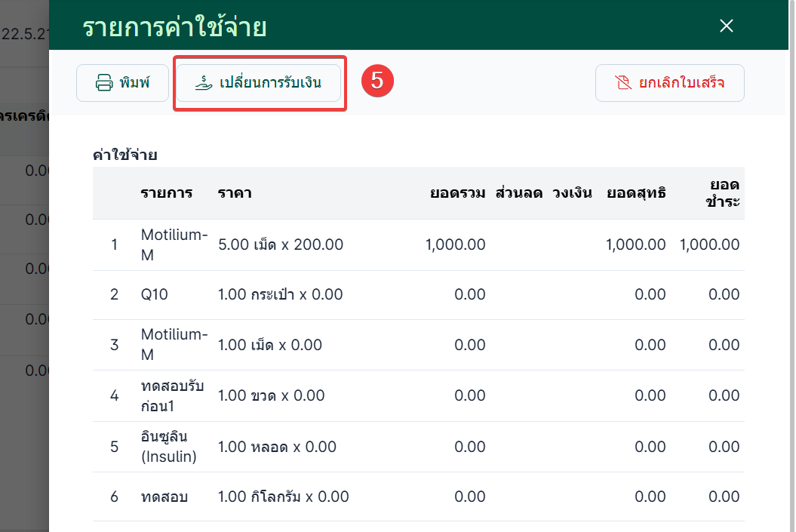Click the ยกเลิกใบเสร็จ button text

(x=681, y=82)
